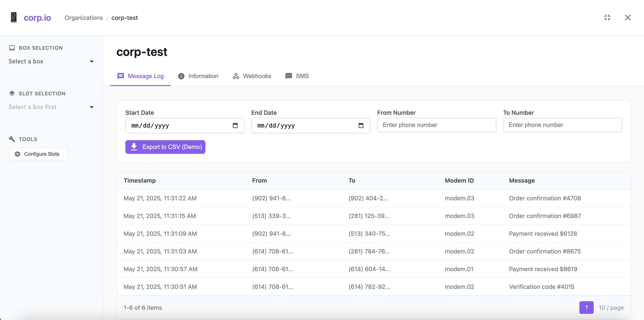Click the SMS speech bubble icon
The width and height of the screenshot is (644, 320).
[x=289, y=76]
